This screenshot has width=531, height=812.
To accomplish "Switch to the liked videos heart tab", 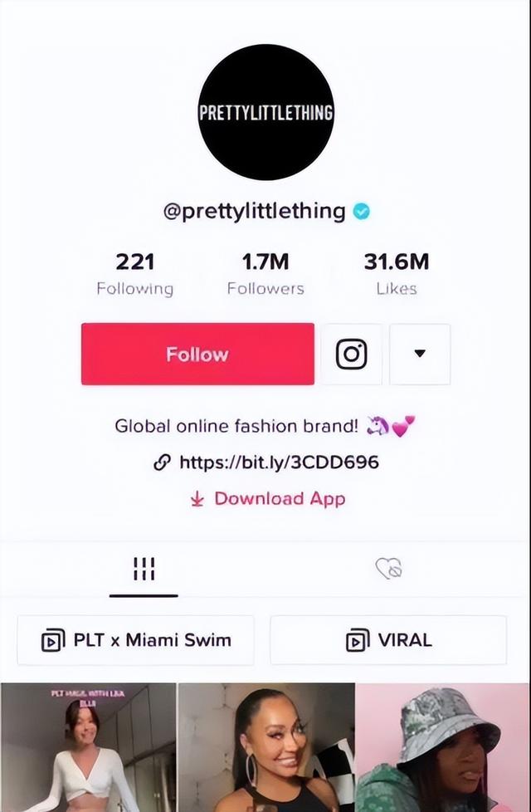I will pos(388,569).
